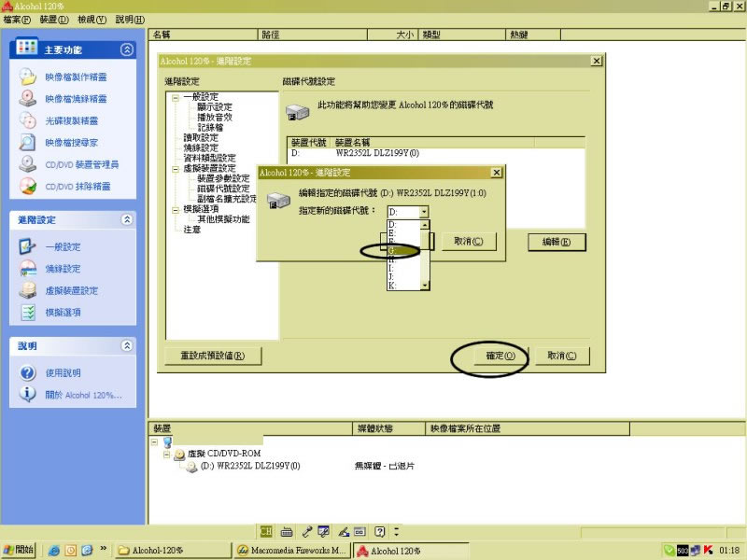
Task: Start the 光碟複製精靈 copy wizard
Action: [72, 121]
